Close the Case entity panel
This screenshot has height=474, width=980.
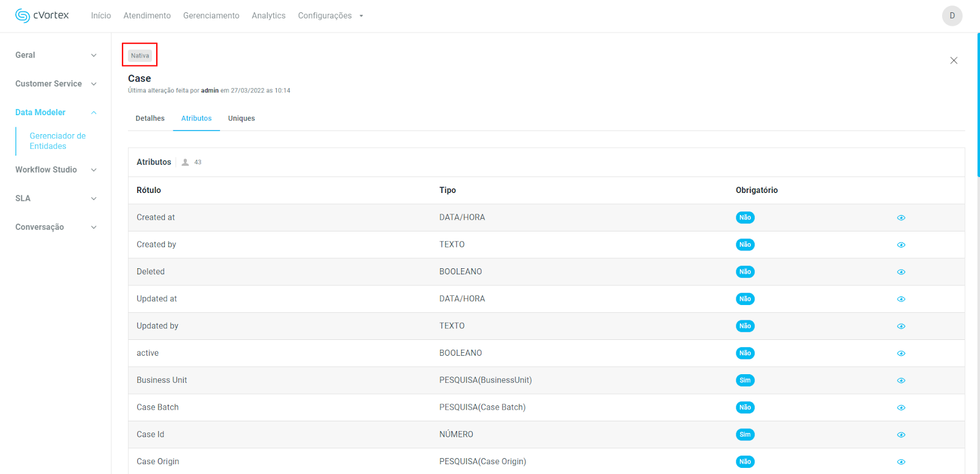point(954,61)
